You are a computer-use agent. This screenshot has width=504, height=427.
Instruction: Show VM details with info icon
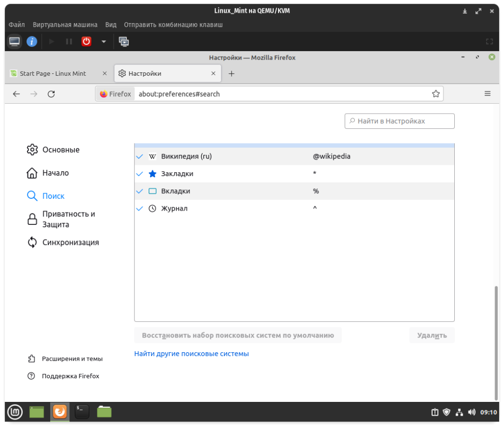tap(32, 42)
